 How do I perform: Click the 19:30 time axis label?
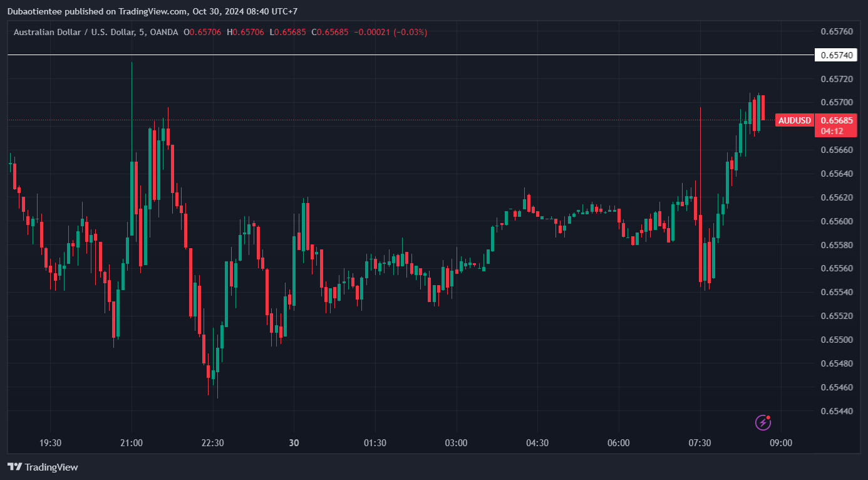50,443
